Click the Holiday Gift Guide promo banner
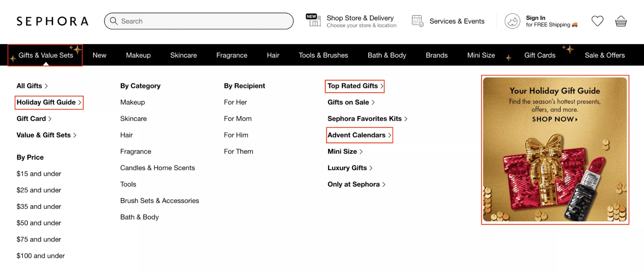Screen dimensions: 644x271 [x=555, y=150]
